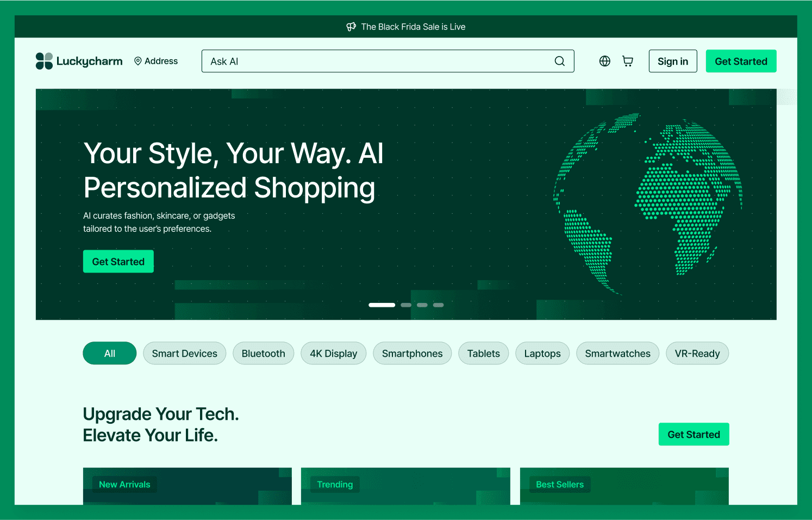Click in the Ask AI search field

(375, 61)
